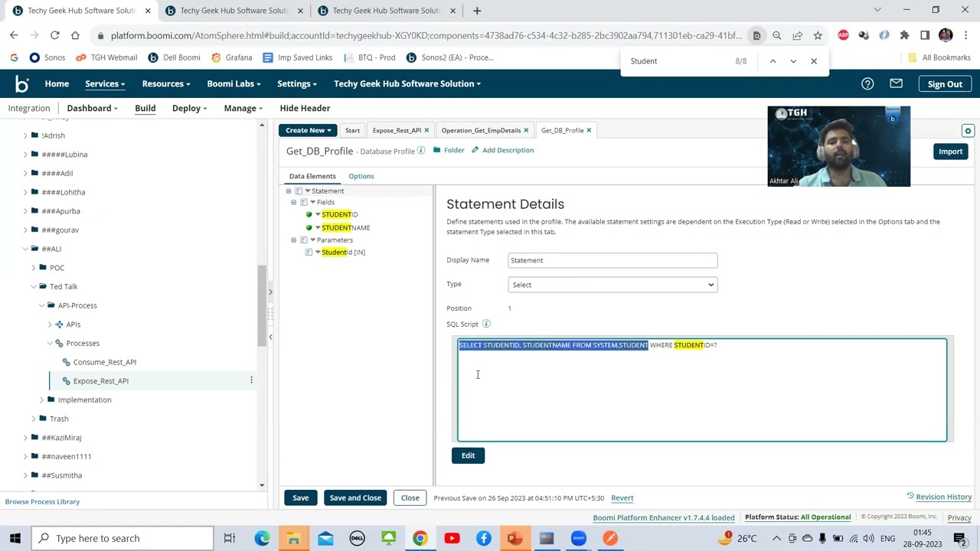Image resolution: width=980 pixels, height=551 pixels.
Task: Click the expand sidebar arrow icon
Action: (270, 292)
